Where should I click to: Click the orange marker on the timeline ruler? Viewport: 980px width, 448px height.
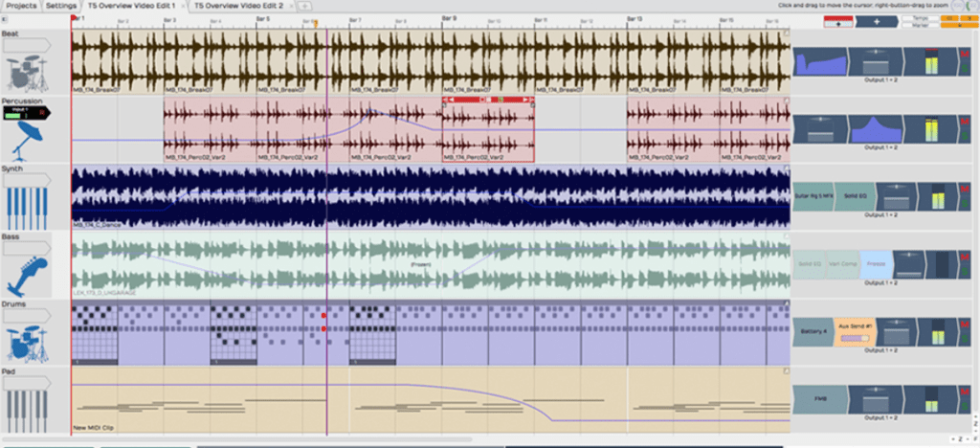(x=316, y=23)
